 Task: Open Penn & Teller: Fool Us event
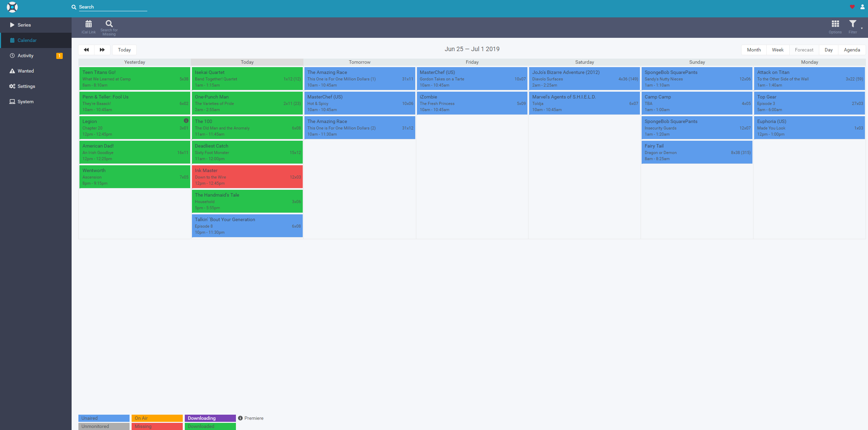(135, 103)
